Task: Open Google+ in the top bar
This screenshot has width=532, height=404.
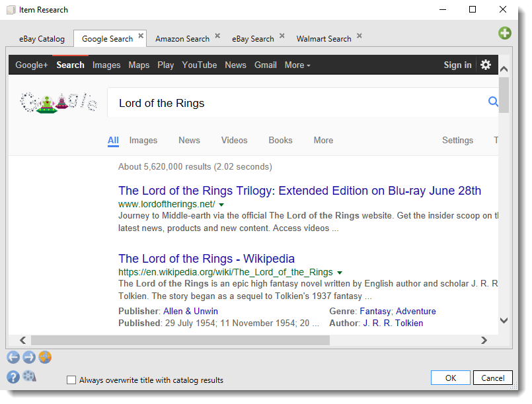Action: [x=32, y=65]
